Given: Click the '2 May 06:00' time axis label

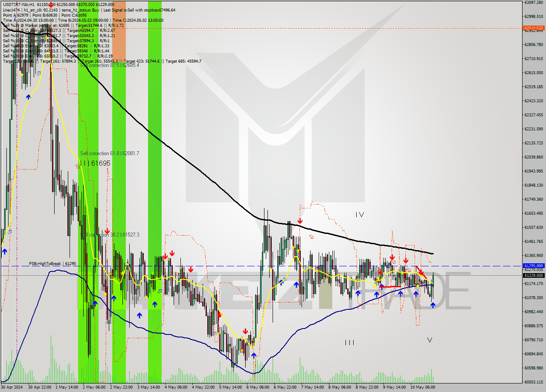Looking at the screenshot, I should tap(94, 387).
